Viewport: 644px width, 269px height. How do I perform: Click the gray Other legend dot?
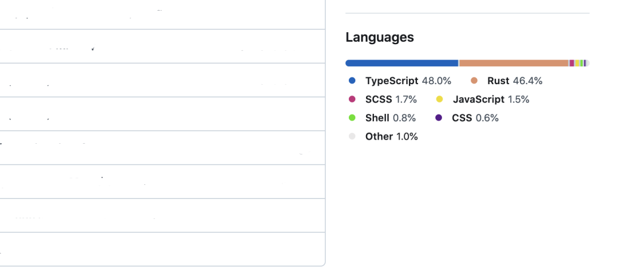coord(352,137)
